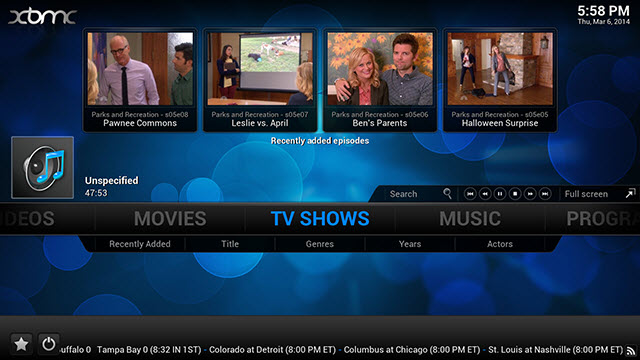Click the Thu, Mar 6, 2014 date
The height and width of the screenshot is (360, 640).
tap(604, 22)
